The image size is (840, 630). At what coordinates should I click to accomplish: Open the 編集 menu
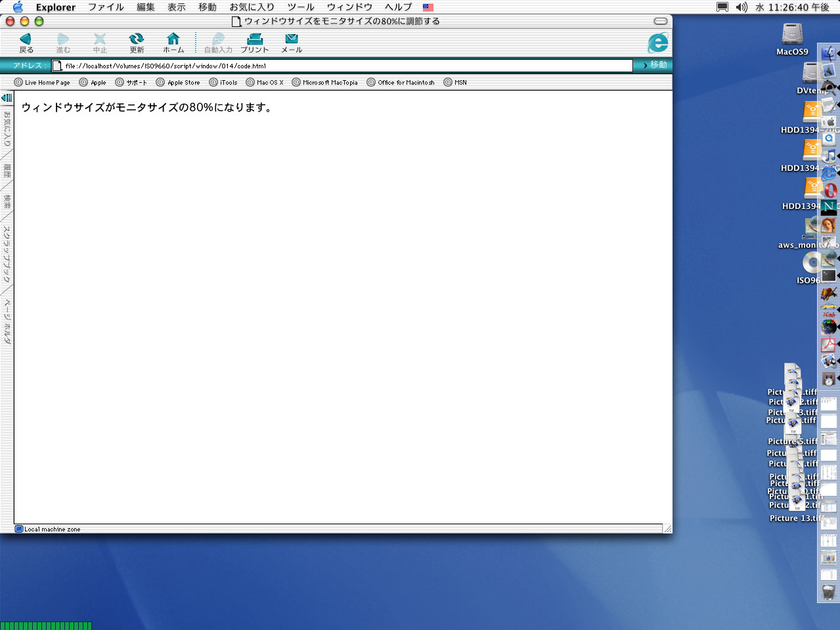146,7
